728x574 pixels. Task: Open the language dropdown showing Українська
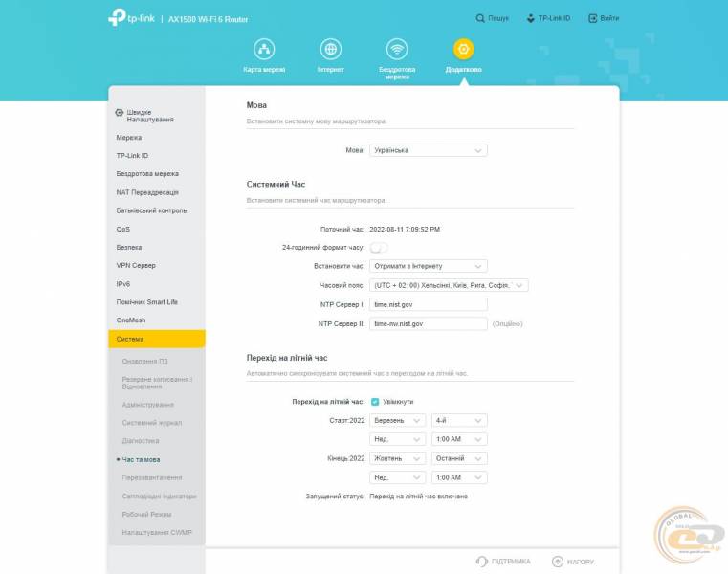click(428, 150)
